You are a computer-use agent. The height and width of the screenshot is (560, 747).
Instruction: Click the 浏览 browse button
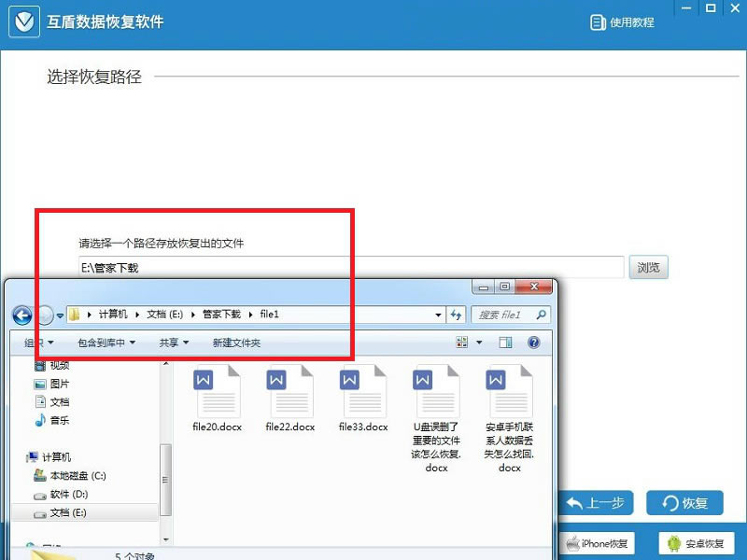pos(648,267)
